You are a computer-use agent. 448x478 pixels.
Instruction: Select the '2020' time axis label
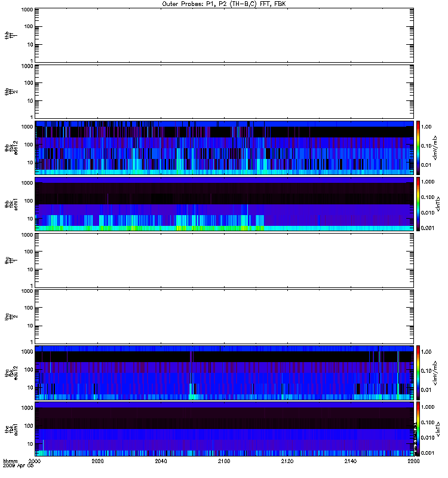(x=97, y=461)
